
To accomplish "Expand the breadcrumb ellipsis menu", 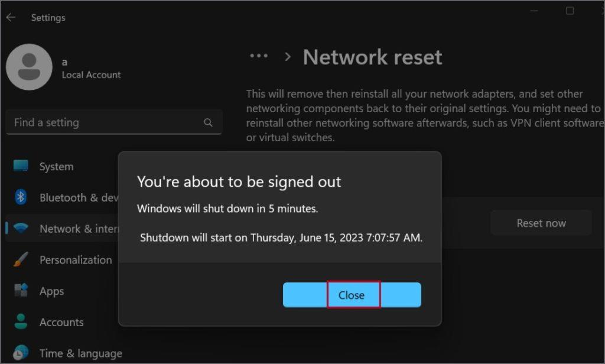I will point(259,56).
